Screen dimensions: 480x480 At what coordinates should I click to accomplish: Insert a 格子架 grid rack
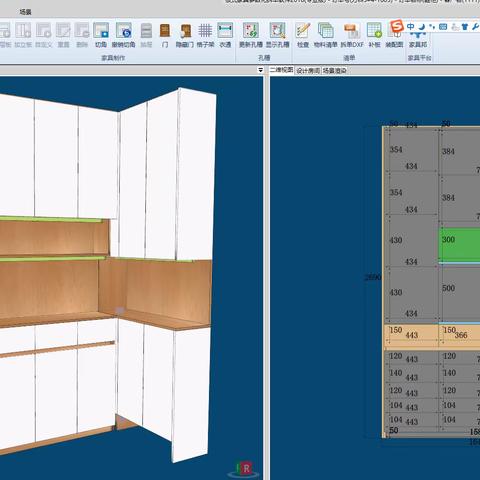[205, 35]
